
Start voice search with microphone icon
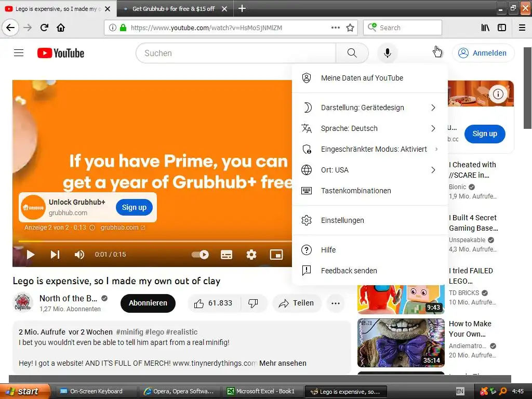tap(387, 53)
